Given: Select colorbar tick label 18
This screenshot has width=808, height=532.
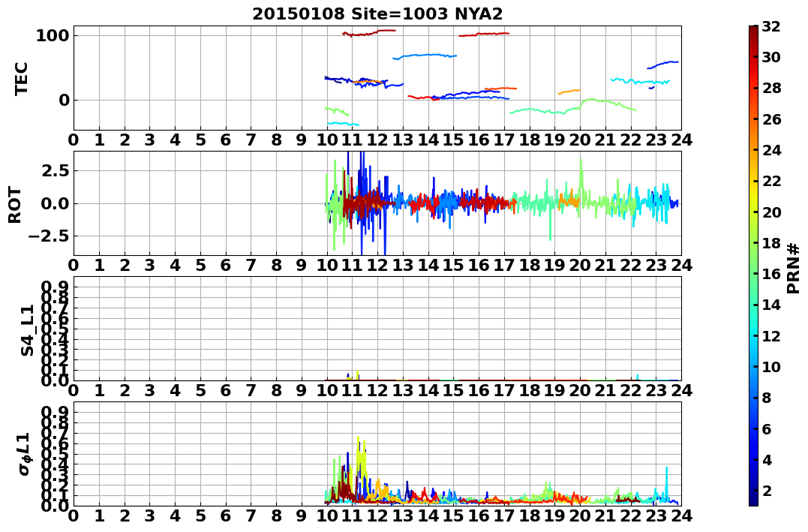Looking at the screenshot, I should coord(771,243).
